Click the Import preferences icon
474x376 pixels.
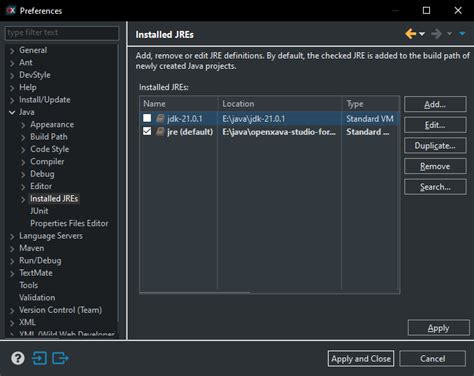(39, 359)
